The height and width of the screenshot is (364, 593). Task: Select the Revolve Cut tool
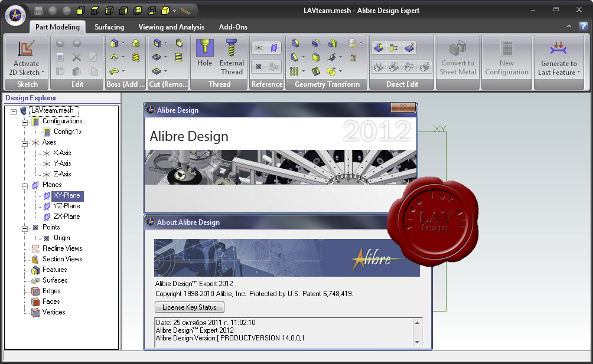157,57
